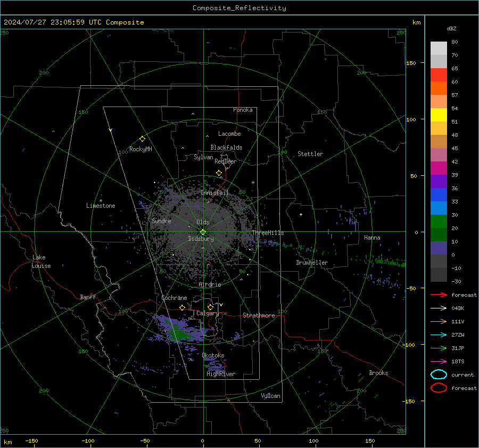Viewport: 479px width, 448px height.
Task: Select the slate-purple swatch below 10 dBZ
Action: pos(439,248)
